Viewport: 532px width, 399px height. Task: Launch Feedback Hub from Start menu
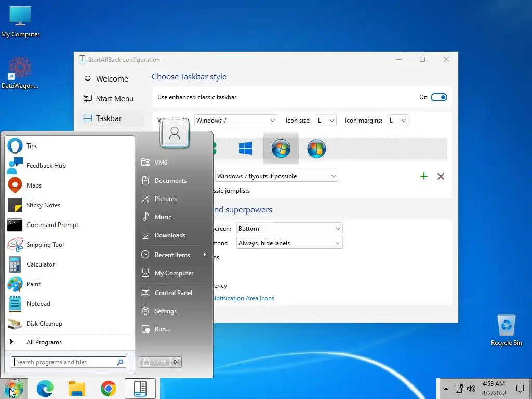(70, 166)
